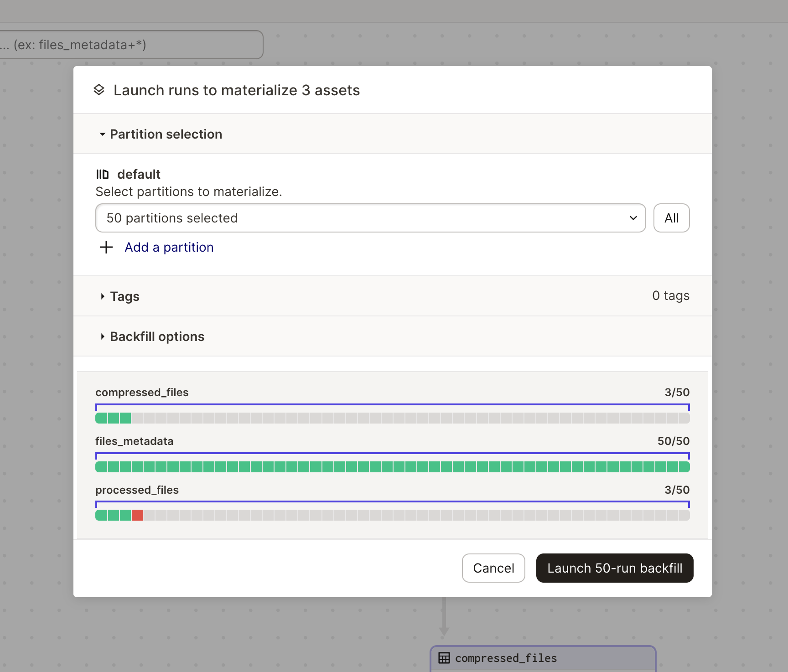Image resolution: width=788 pixels, height=672 pixels.
Task: Click the compressed_files label in dialog
Action: point(142,392)
